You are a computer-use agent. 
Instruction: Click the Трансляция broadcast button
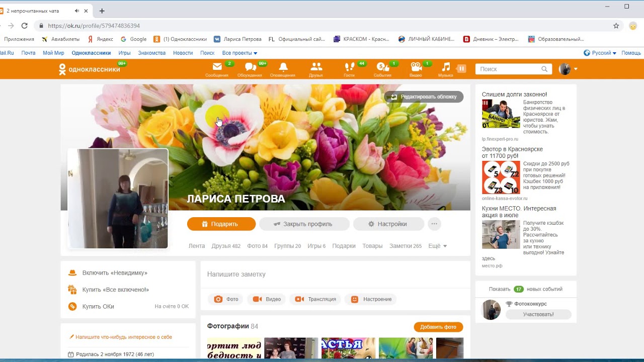point(315,299)
